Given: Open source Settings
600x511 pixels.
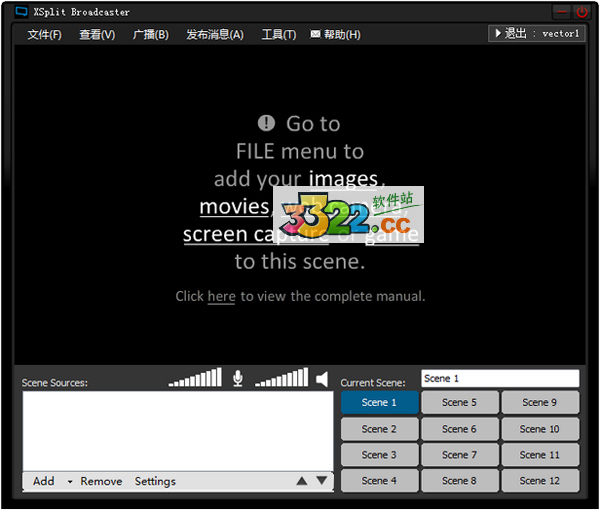Looking at the screenshot, I should pyautogui.click(x=155, y=481).
